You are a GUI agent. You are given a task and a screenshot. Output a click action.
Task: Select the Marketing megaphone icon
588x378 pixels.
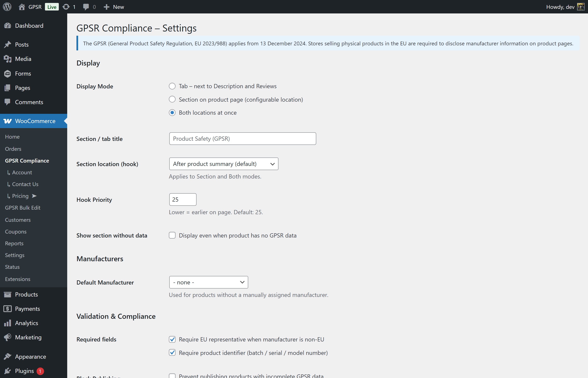(x=8, y=337)
